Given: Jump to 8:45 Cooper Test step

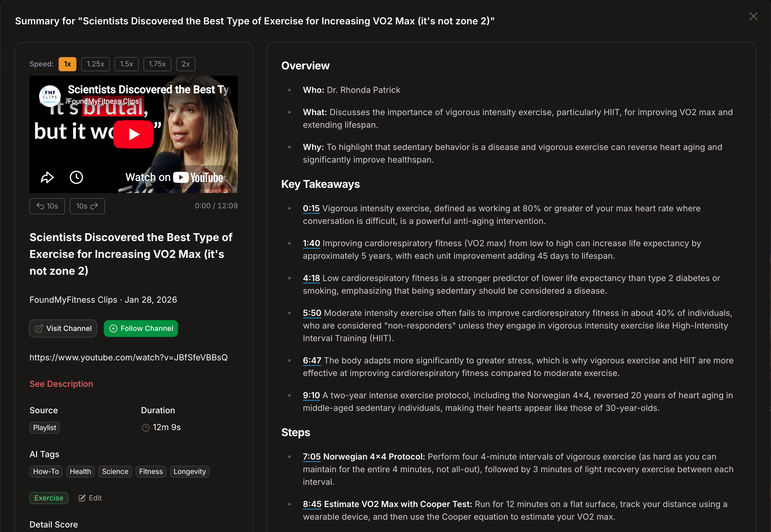Looking at the screenshot, I should coord(312,504).
